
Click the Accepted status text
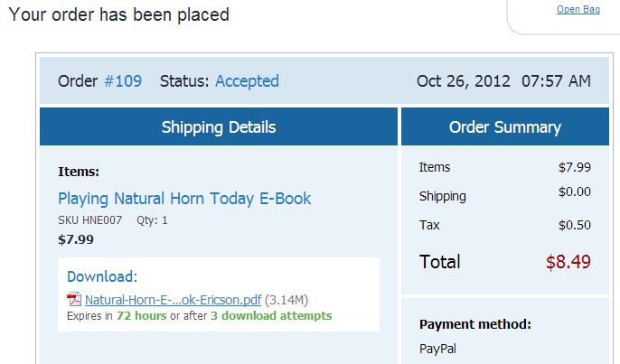click(247, 81)
